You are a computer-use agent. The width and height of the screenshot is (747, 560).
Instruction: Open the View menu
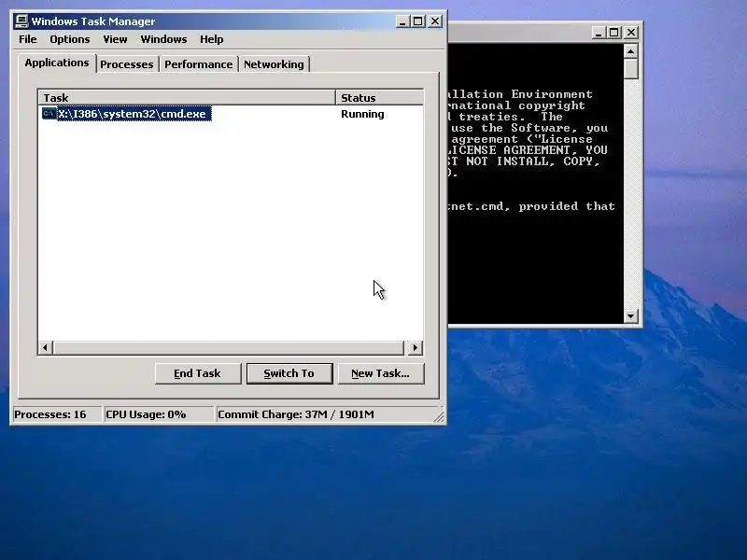click(x=115, y=39)
